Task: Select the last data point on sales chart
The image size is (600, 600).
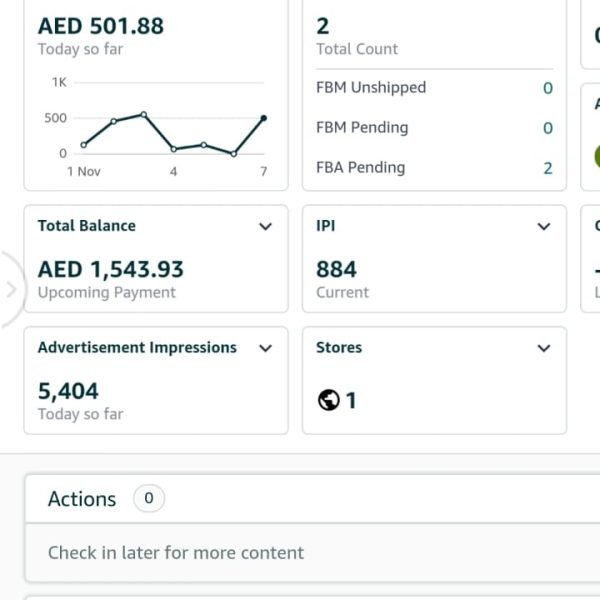Action: (x=264, y=118)
